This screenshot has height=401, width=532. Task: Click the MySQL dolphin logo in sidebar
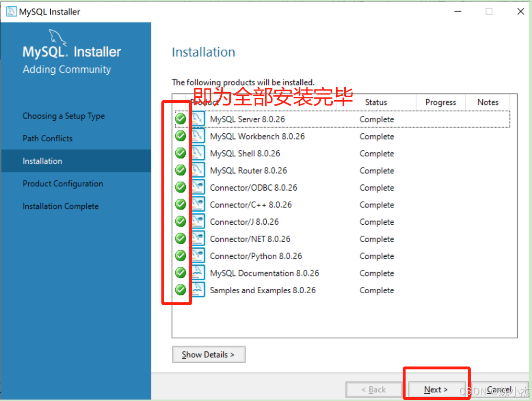click(x=57, y=37)
